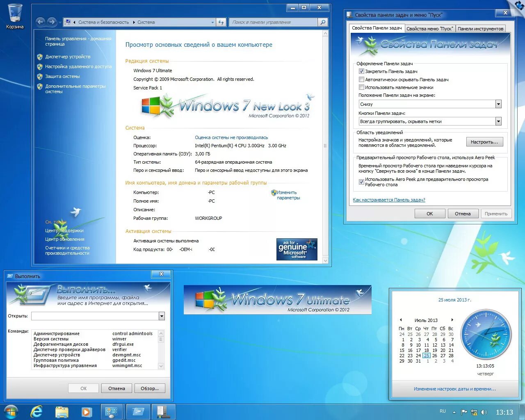Open Как настраивается Панель задач? help link
Viewport: 525px width, 420px height.
(x=389, y=200)
